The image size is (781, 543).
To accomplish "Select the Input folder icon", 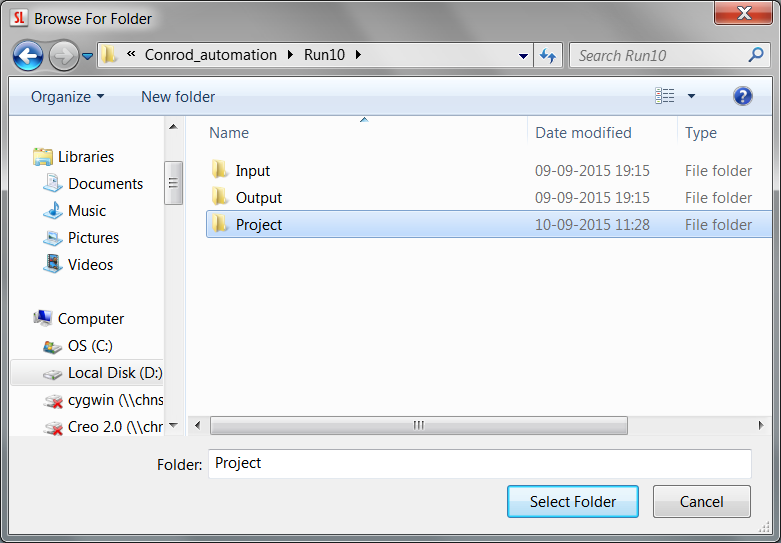I will pyautogui.click(x=220, y=170).
